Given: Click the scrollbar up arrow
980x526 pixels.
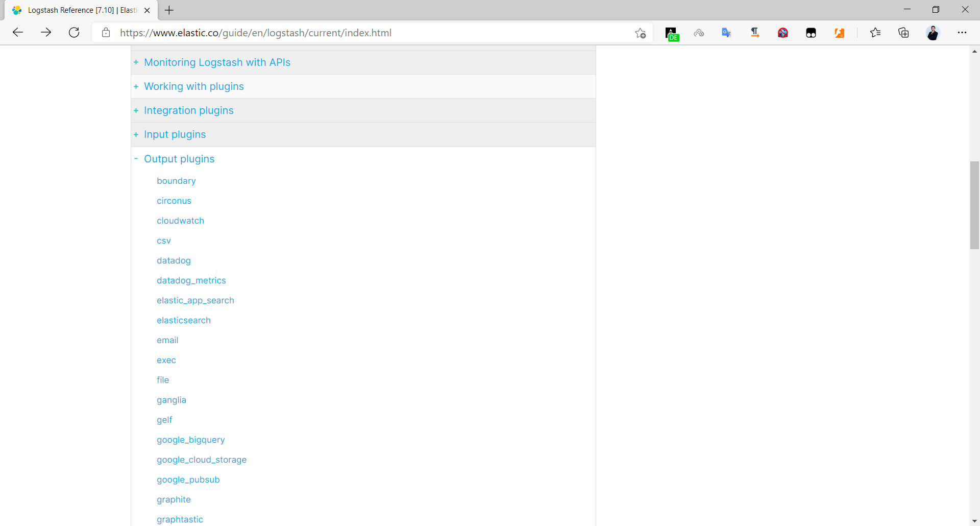Looking at the screenshot, I should click(974, 51).
